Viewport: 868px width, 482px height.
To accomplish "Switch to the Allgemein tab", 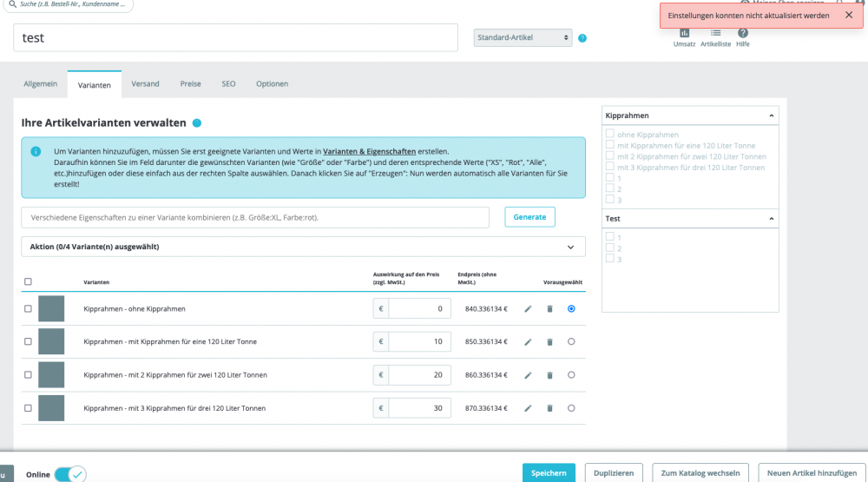I will (41, 84).
